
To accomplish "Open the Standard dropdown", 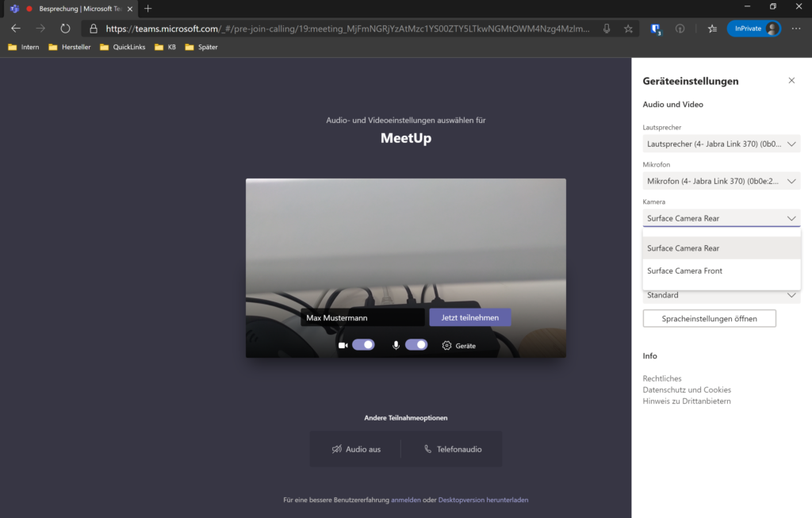I will point(722,296).
